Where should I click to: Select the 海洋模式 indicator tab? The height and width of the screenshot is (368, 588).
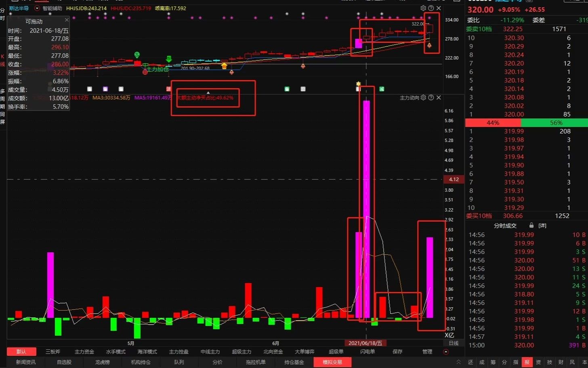(147, 351)
